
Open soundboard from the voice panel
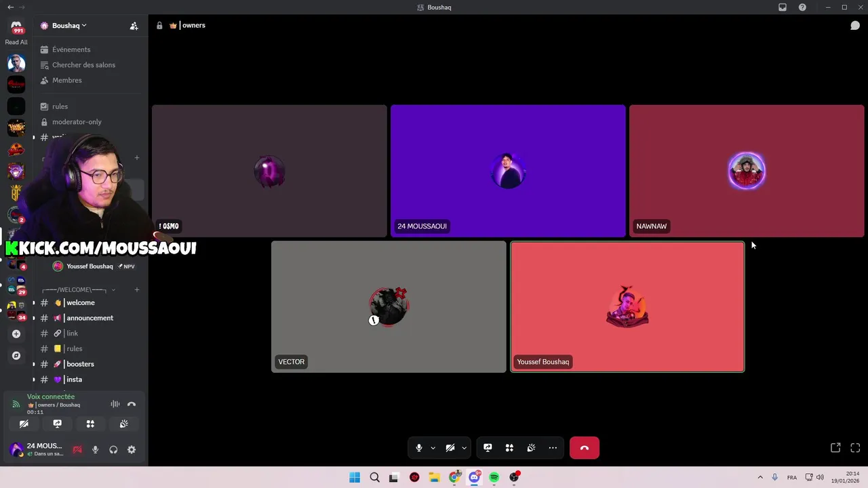pos(123,424)
